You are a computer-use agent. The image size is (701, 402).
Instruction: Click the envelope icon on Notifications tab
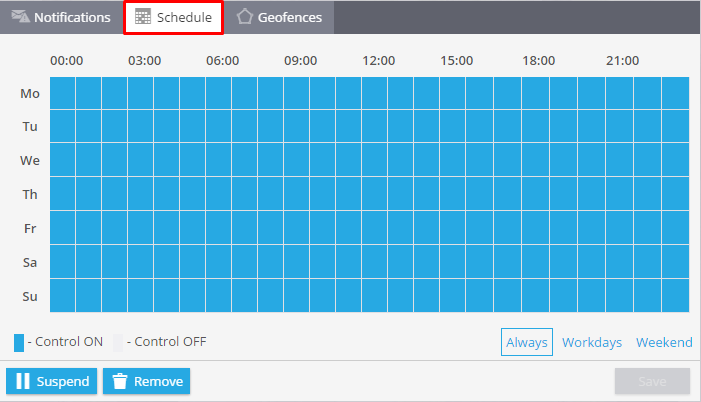tap(20, 18)
